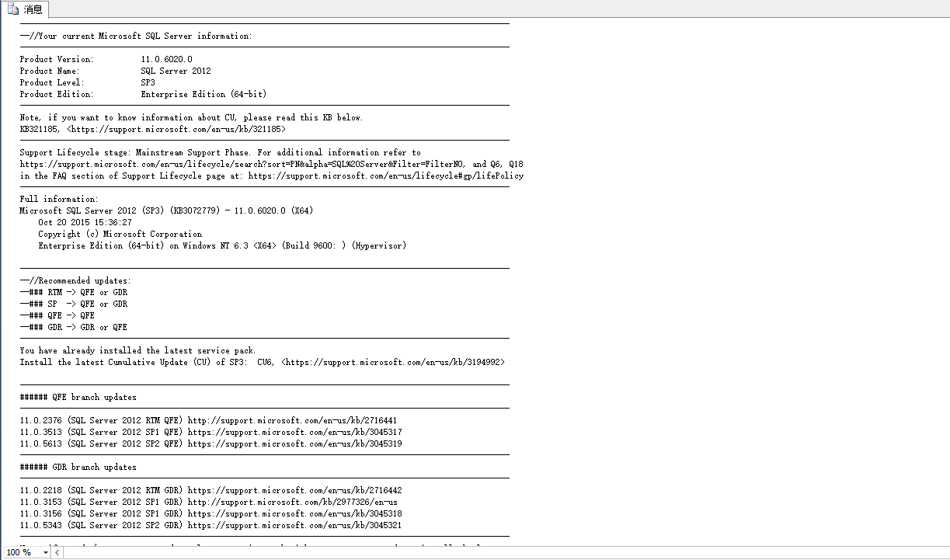Switch to the 消息 tab
The width and height of the screenshot is (950, 560).
pyautogui.click(x=33, y=9)
